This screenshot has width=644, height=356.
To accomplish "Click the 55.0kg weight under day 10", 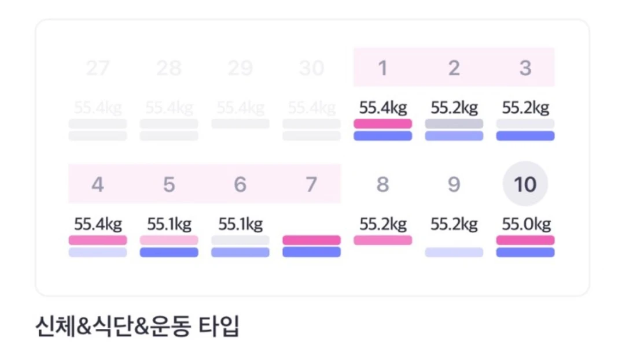I will click(526, 224).
